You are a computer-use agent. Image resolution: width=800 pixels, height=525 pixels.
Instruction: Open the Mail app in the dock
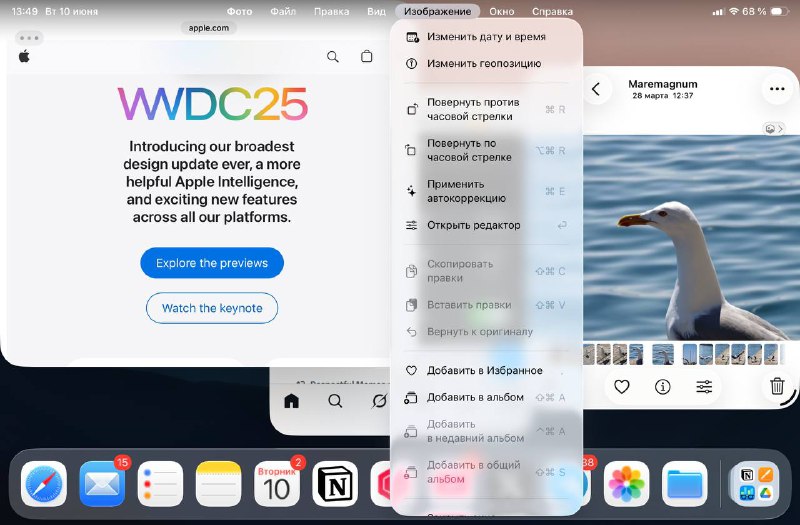click(x=102, y=484)
